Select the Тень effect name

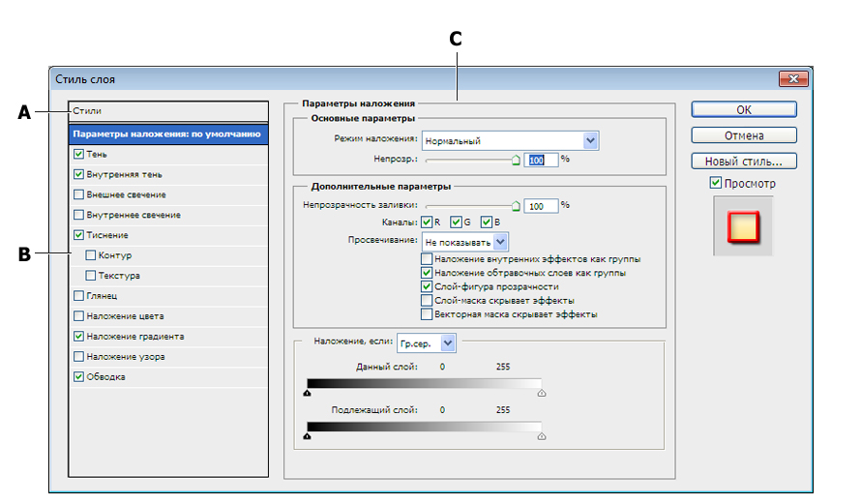coord(97,154)
